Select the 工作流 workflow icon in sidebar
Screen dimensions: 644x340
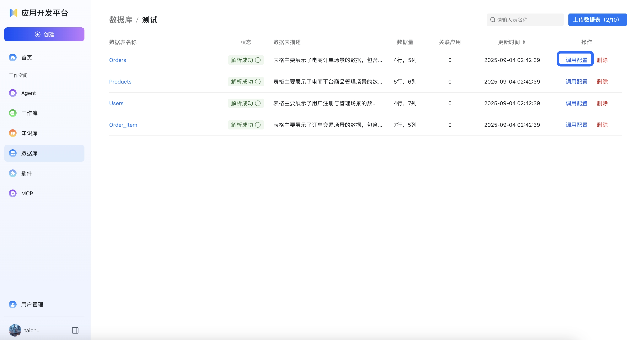(x=13, y=113)
